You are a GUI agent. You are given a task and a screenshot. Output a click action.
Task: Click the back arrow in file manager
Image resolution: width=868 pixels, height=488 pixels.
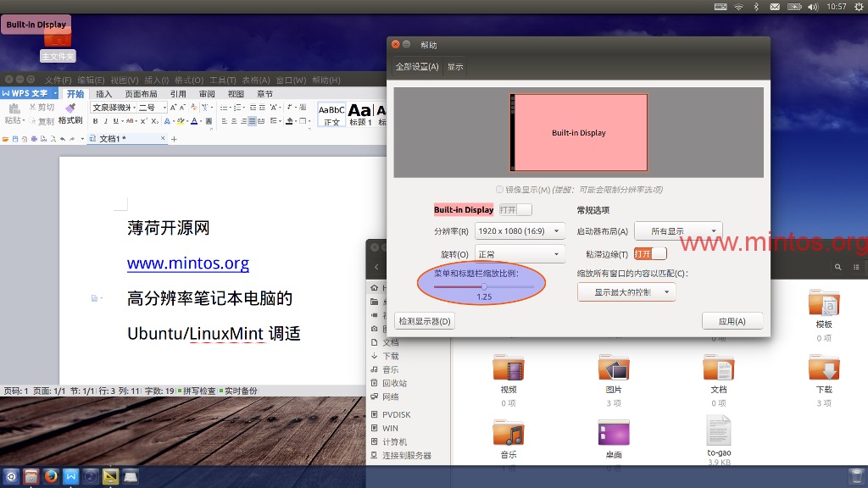coord(376,267)
